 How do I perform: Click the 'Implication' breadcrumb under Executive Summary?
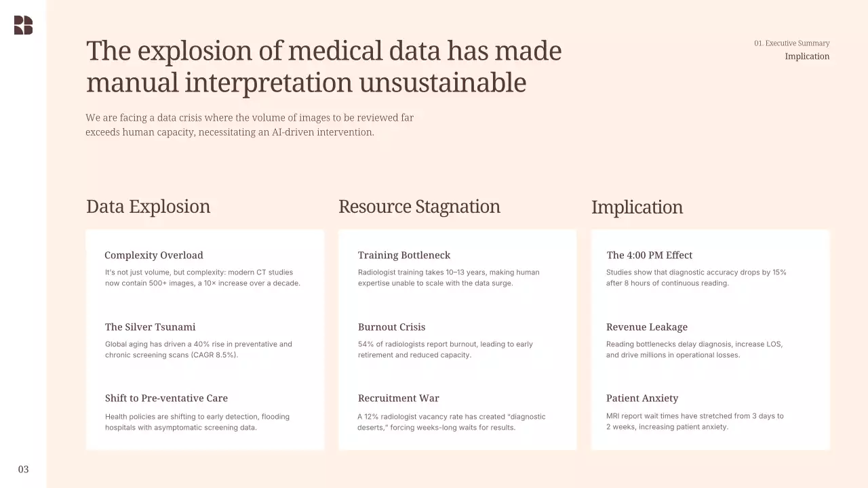click(807, 56)
